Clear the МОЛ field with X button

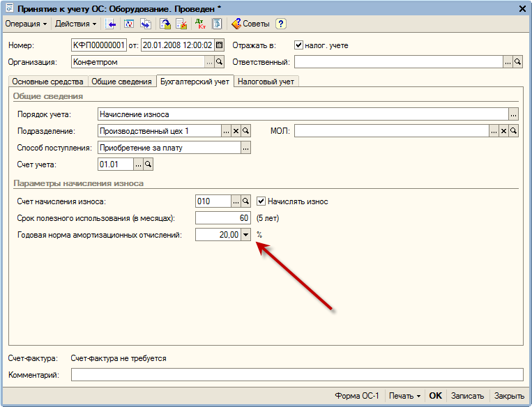[504, 131]
